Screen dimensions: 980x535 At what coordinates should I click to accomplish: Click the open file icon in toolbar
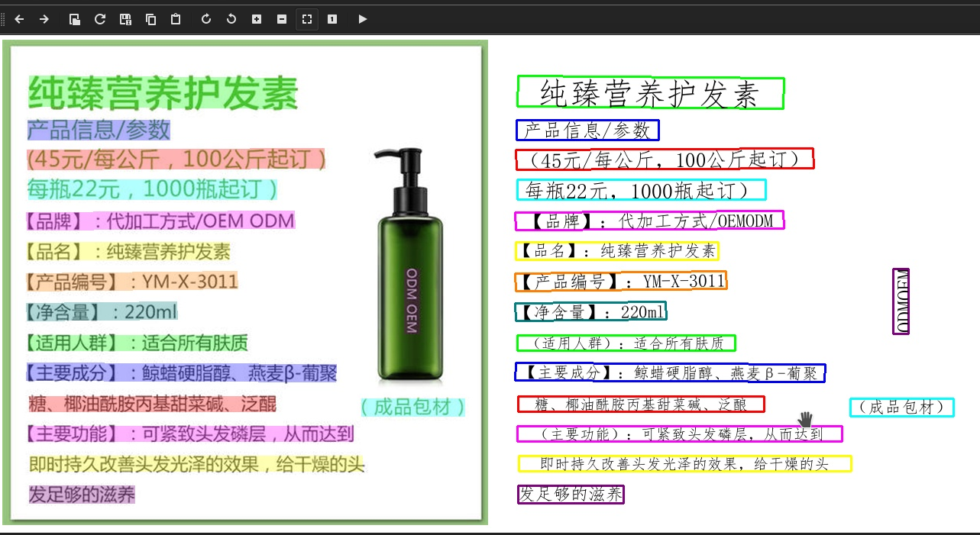point(75,19)
